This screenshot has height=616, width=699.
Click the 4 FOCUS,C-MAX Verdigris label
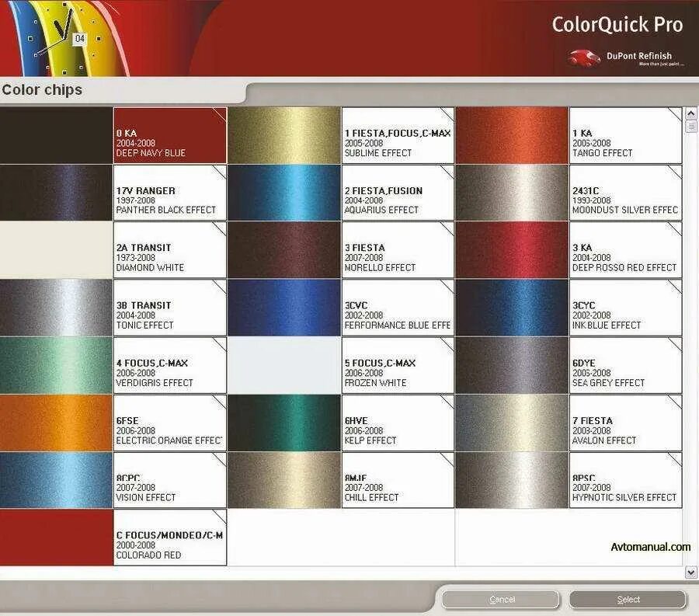coord(170,366)
